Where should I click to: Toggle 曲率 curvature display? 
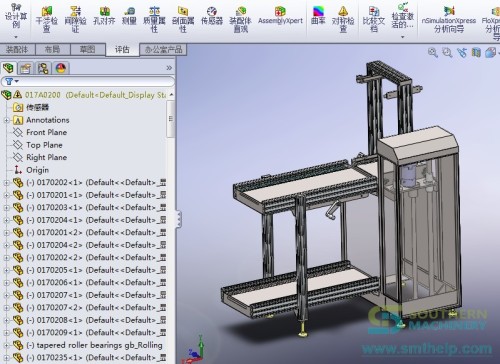coord(318,16)
